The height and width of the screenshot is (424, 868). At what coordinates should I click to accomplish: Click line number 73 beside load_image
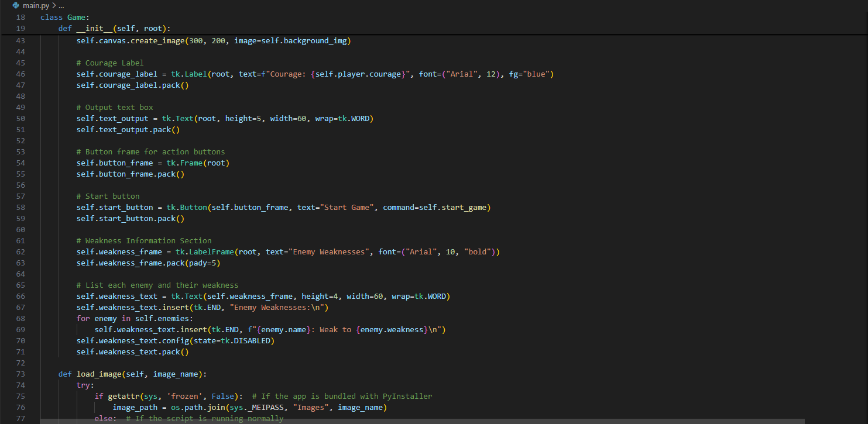[20, 374]
